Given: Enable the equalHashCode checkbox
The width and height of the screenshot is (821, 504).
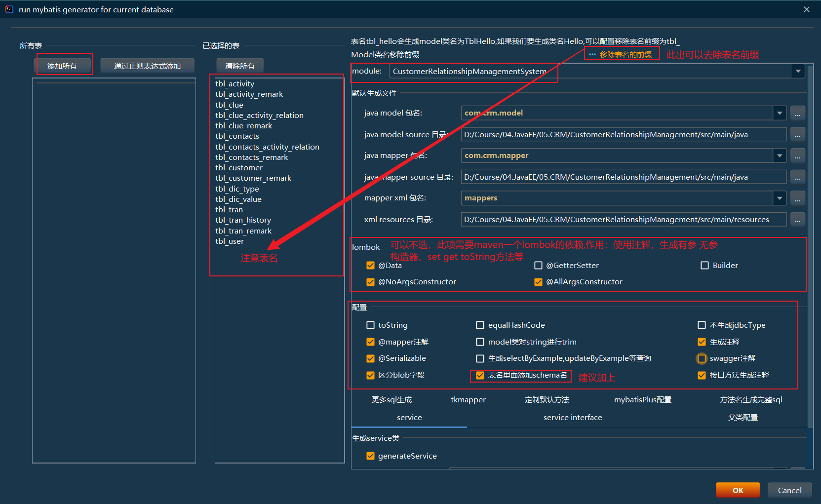Looking at the screenshot, I should pos(480,325).
